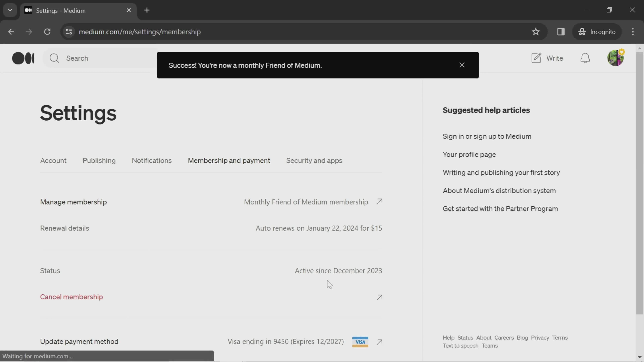Click the Incognito mode indicator
644x362 pixels.
[598, 31]
